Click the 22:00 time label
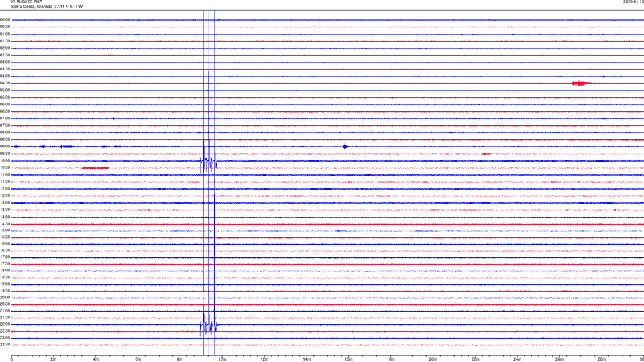The width and height of the screenshot is (644, 362). click(5, 324)
